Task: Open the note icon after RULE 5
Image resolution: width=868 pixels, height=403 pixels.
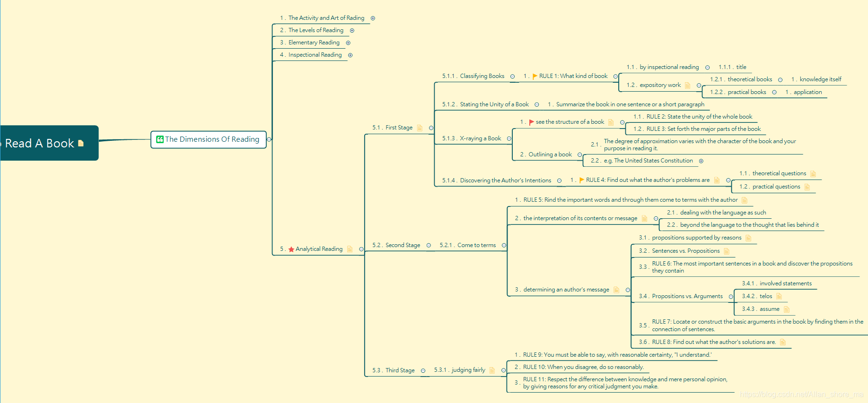Action: pyautogui.click(x=745, y=200)
